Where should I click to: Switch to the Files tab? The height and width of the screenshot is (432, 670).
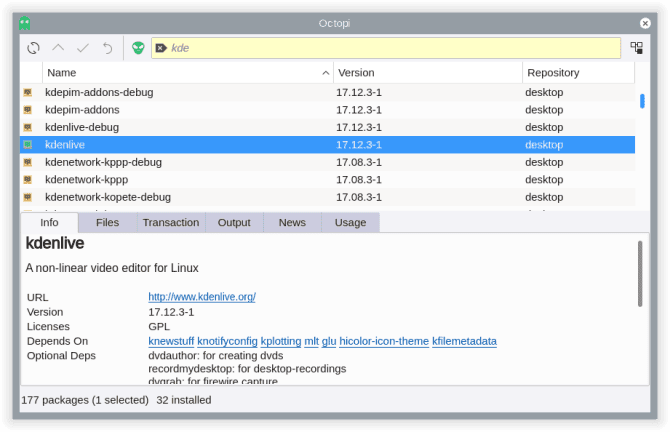(x=107, y=223)
